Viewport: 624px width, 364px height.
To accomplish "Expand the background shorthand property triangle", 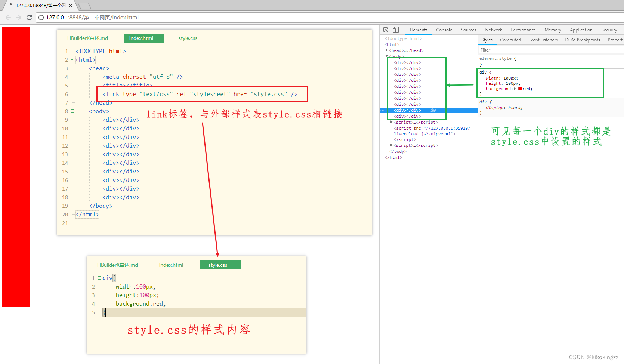I will pos(515,89).
